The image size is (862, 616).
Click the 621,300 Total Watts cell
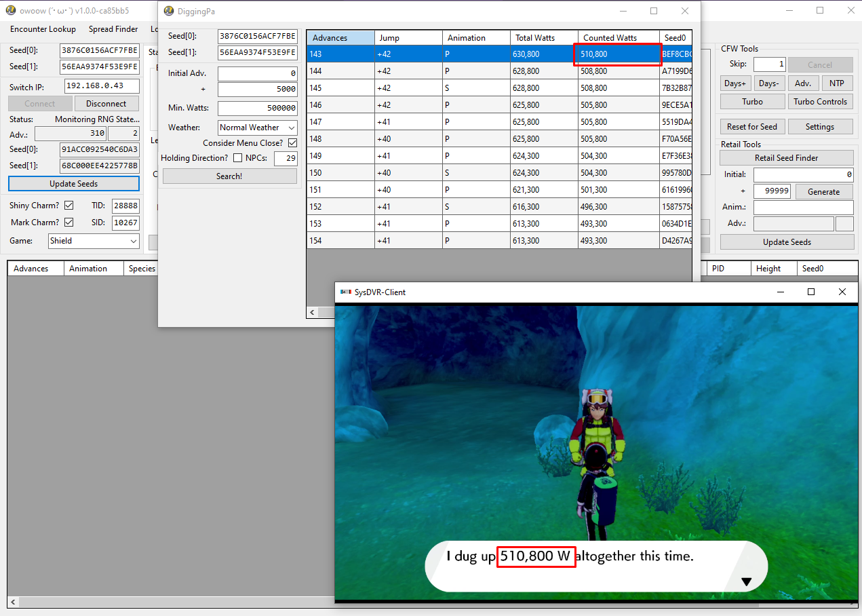(544, 190)
